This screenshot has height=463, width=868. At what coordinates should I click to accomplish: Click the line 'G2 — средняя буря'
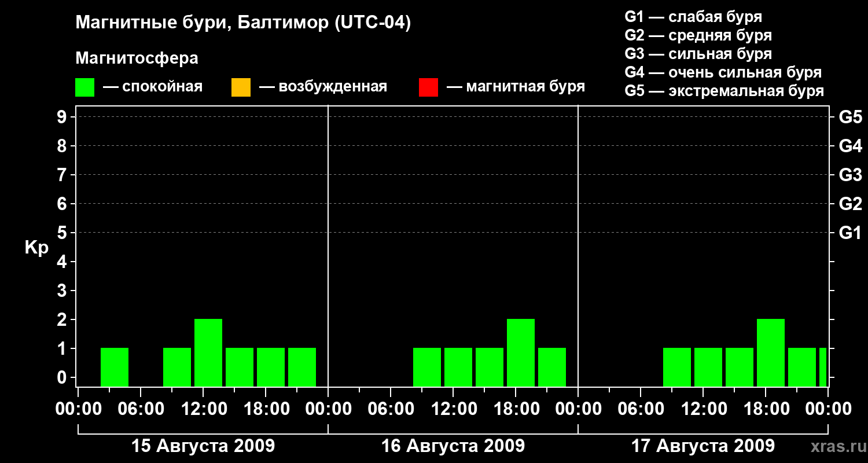(x=698, y=35)
